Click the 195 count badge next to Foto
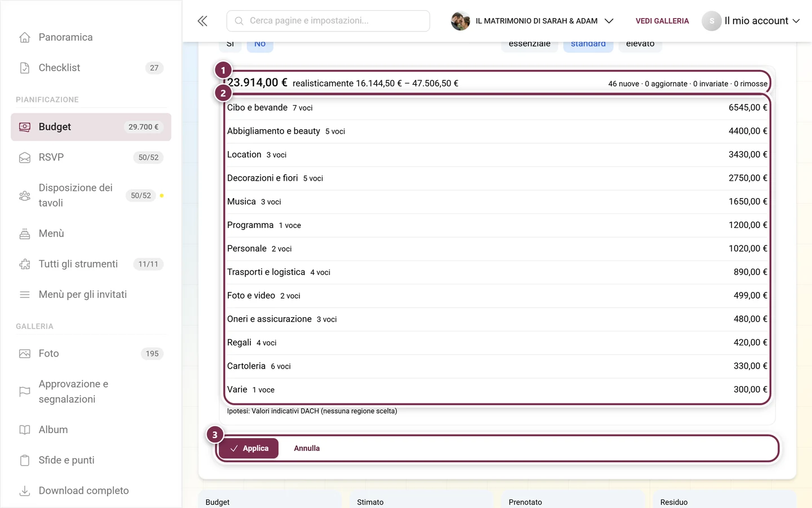812x508 pixels. coord(152,354)
